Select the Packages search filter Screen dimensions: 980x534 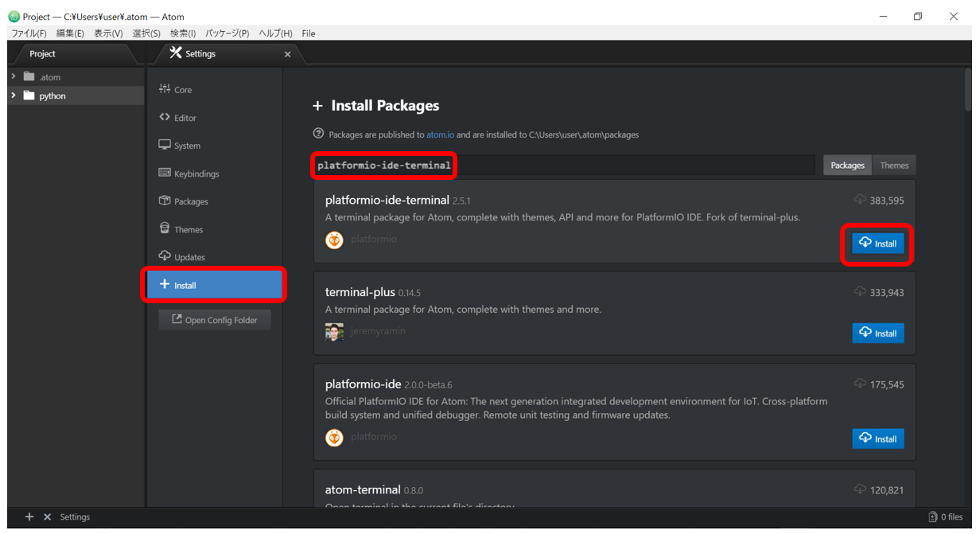pyautogui.click(x=847, y=166)
